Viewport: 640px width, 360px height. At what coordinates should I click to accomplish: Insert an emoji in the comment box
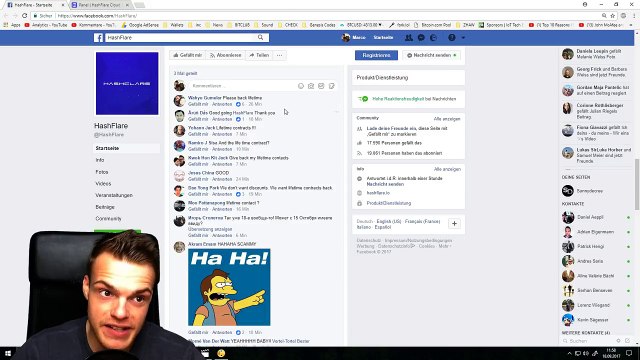pos(301,86)
